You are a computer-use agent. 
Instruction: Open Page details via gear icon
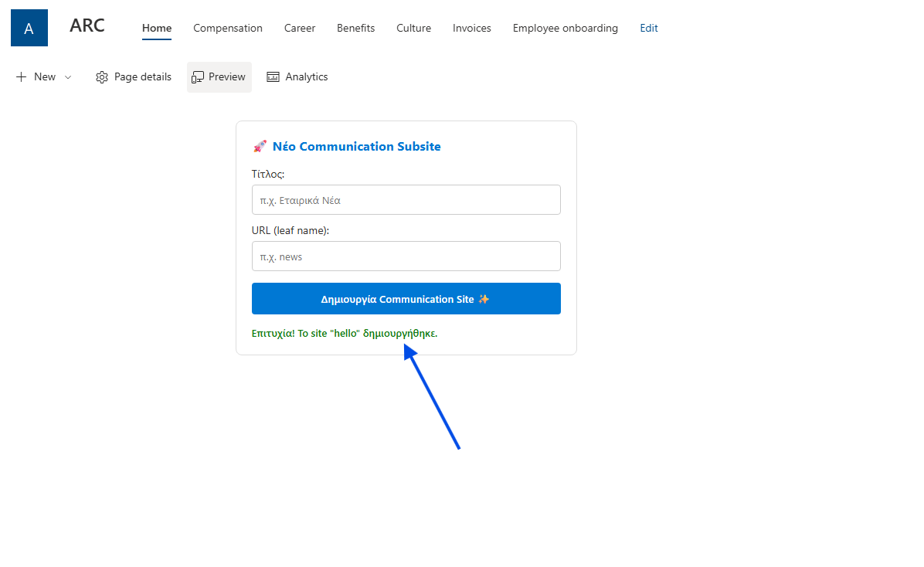pyautogui.click(x=102, y=77)
